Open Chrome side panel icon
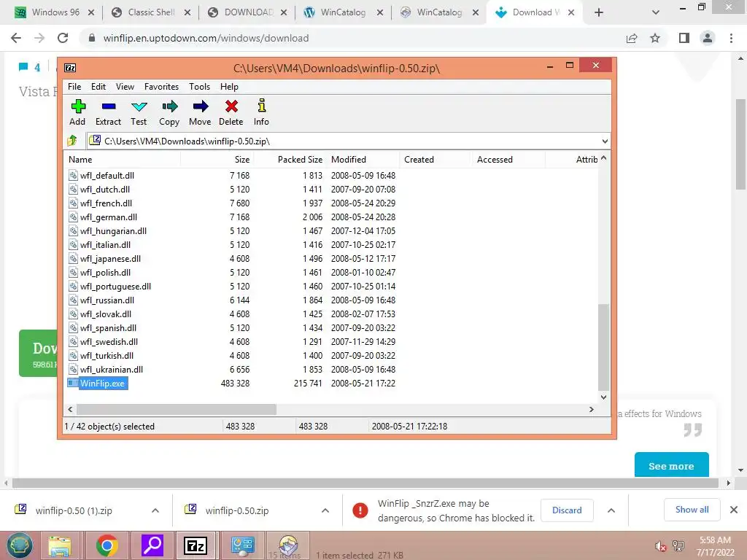This screenshot has height=560, width=747. point(684,38)
